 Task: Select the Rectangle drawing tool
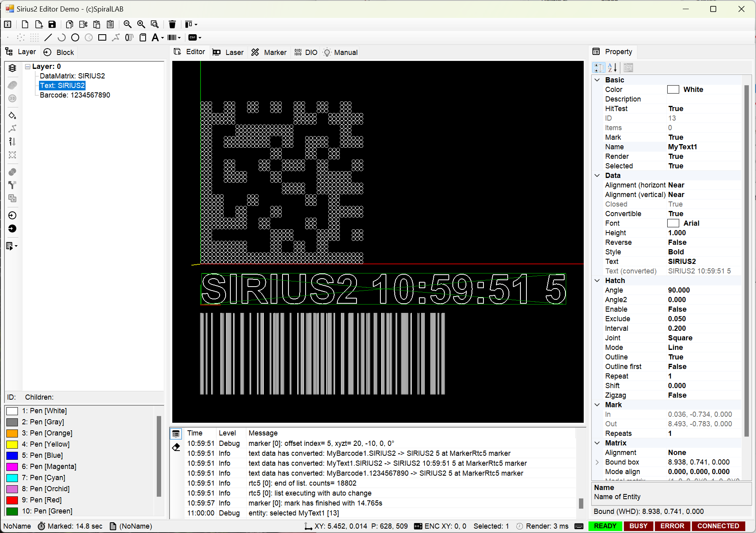point(102,37)
